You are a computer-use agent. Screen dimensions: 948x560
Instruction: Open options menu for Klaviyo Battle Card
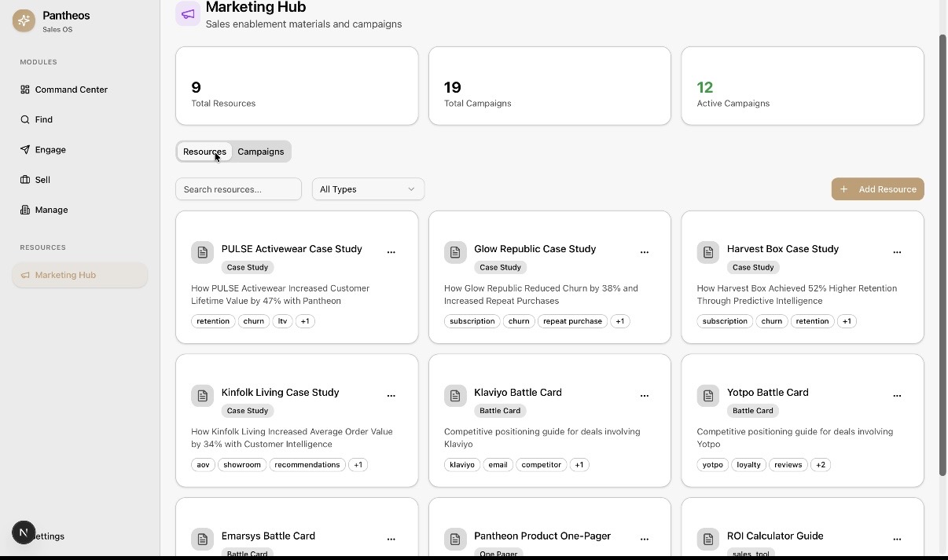tap(645, 396)
